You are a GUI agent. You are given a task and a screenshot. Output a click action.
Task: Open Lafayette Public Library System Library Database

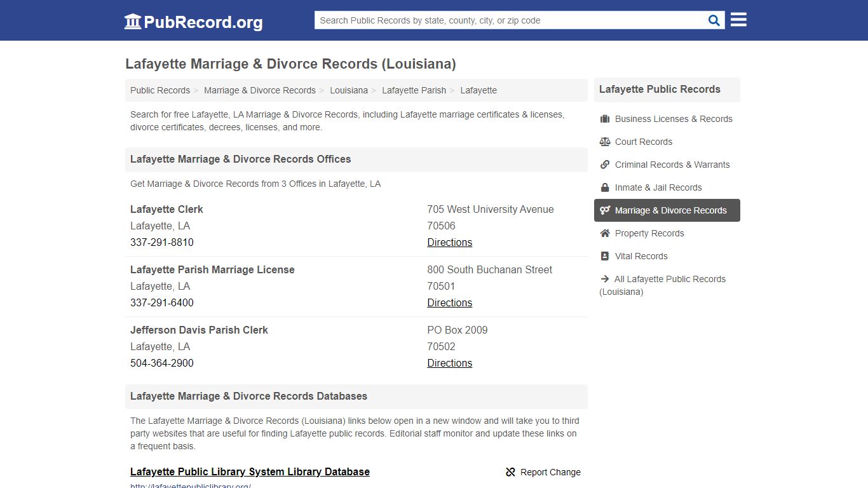pyautogui.click(x=250, y=471)
